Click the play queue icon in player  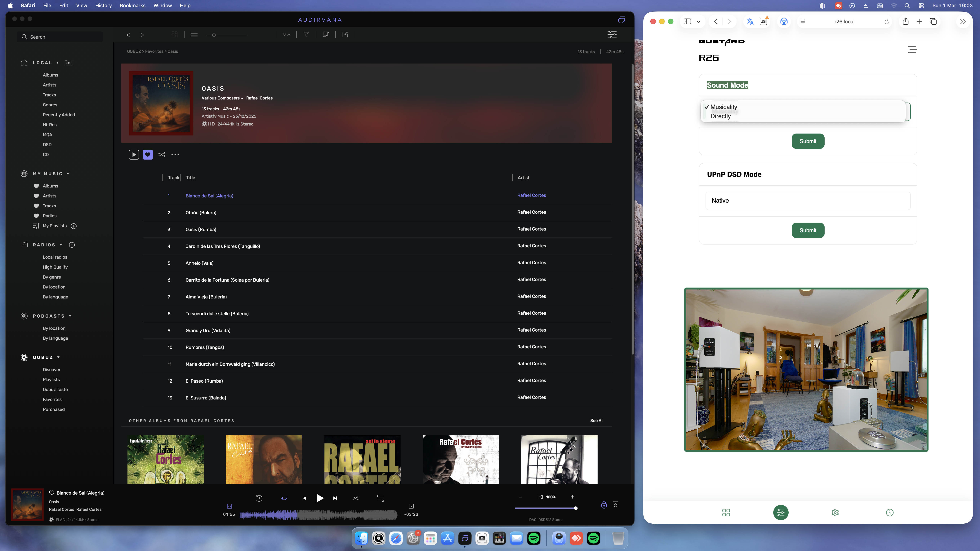380,498
